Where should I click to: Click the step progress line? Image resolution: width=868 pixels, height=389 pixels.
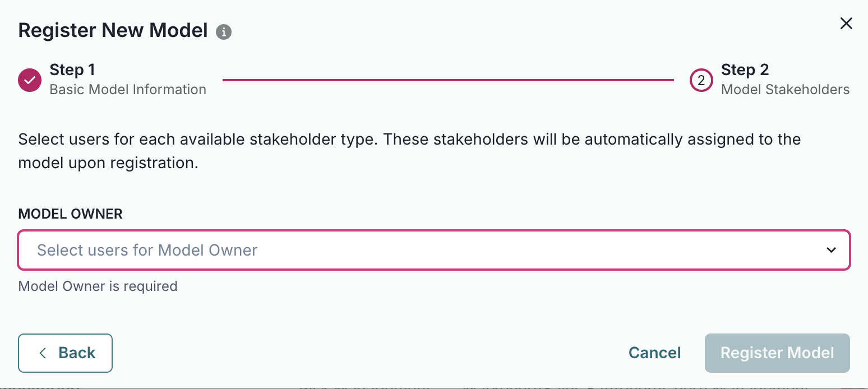tap(449, 80)
